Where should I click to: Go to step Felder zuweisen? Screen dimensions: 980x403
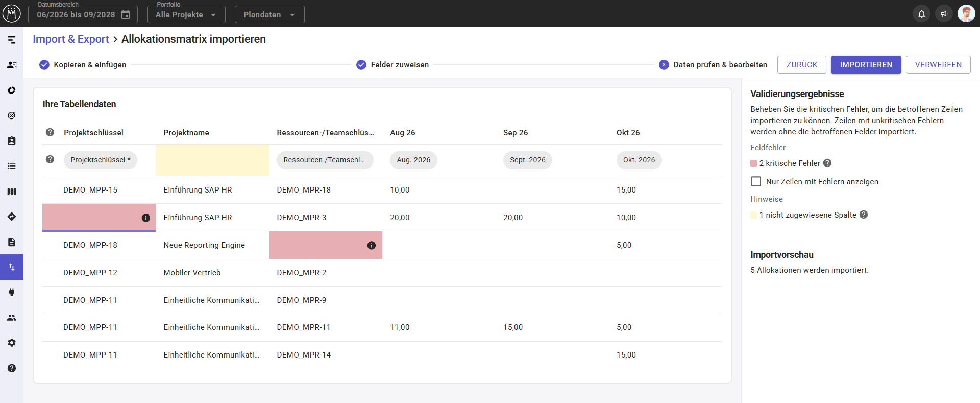(x=393, y=65)
